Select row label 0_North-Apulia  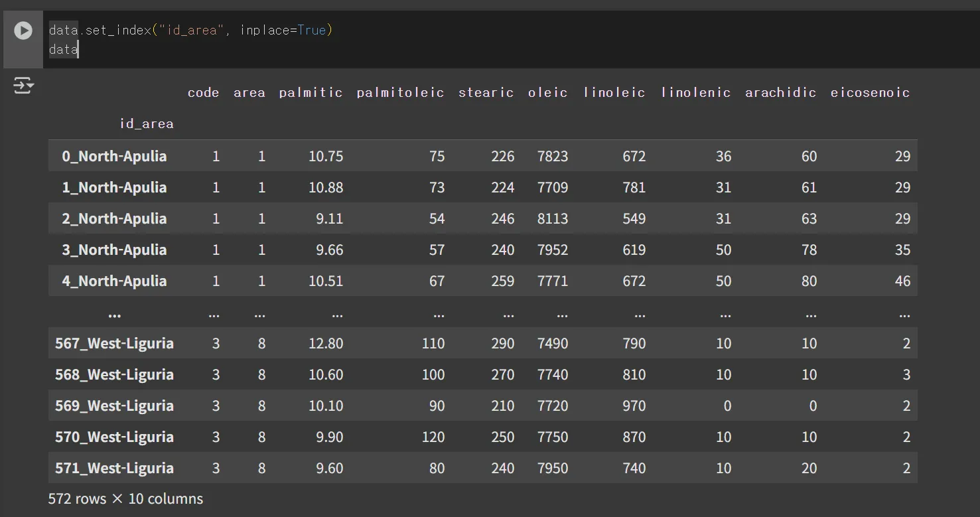114,157
